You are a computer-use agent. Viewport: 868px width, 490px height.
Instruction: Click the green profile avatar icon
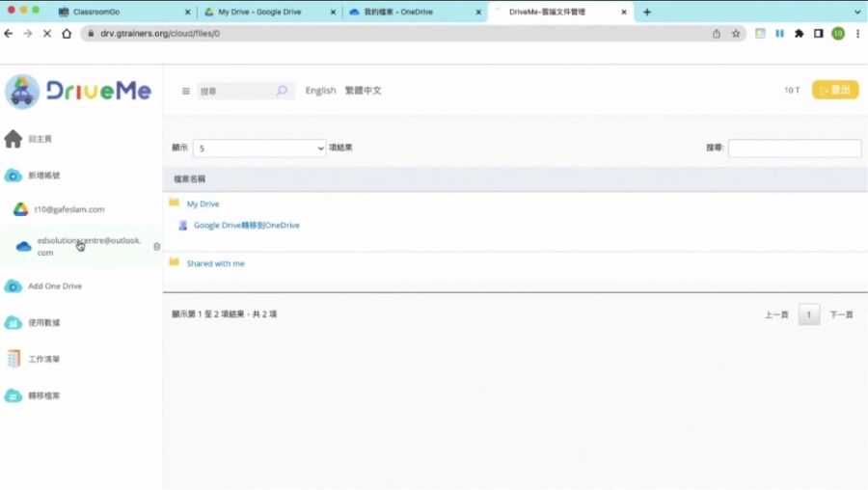pos(838,34)
